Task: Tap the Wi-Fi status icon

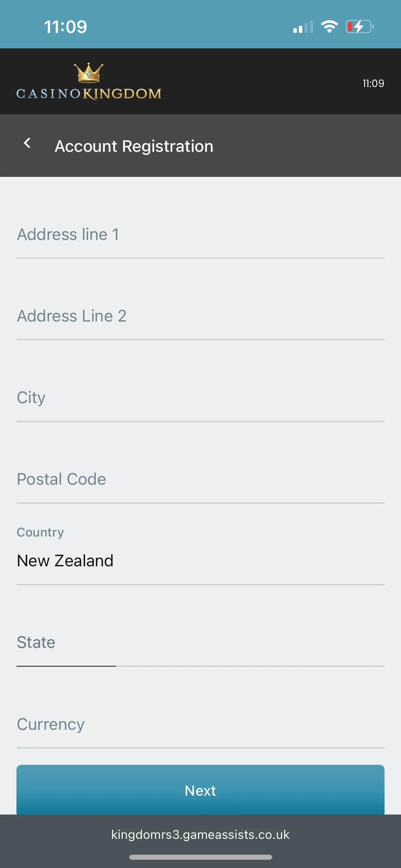Action: [329, 27]
